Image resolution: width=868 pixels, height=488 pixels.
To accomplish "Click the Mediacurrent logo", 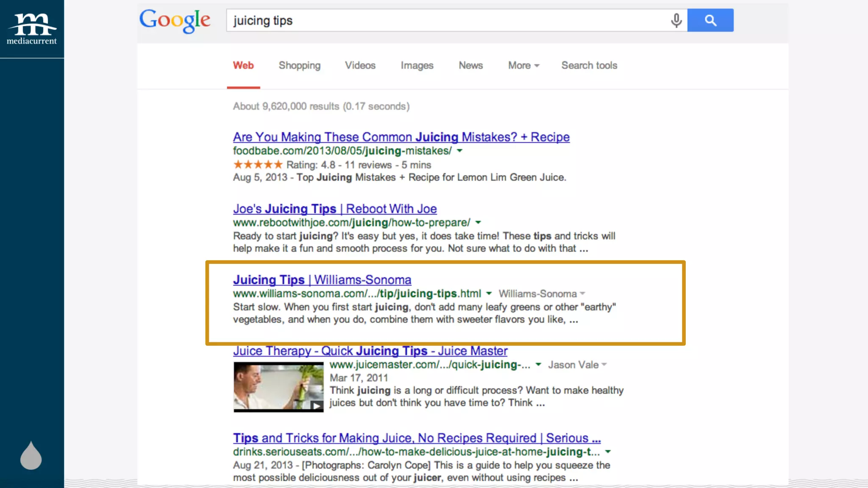I will click(x=32, y=29).
